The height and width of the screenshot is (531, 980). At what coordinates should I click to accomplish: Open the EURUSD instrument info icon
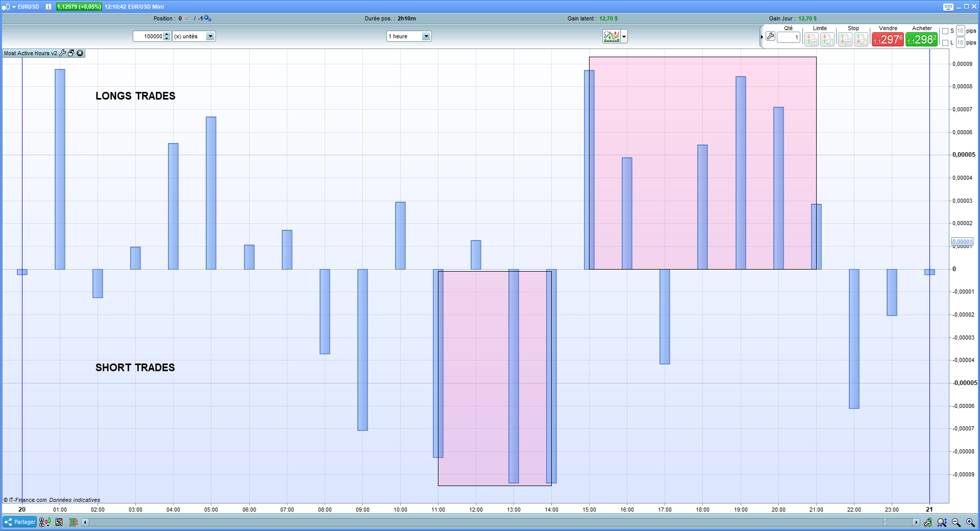48,7
